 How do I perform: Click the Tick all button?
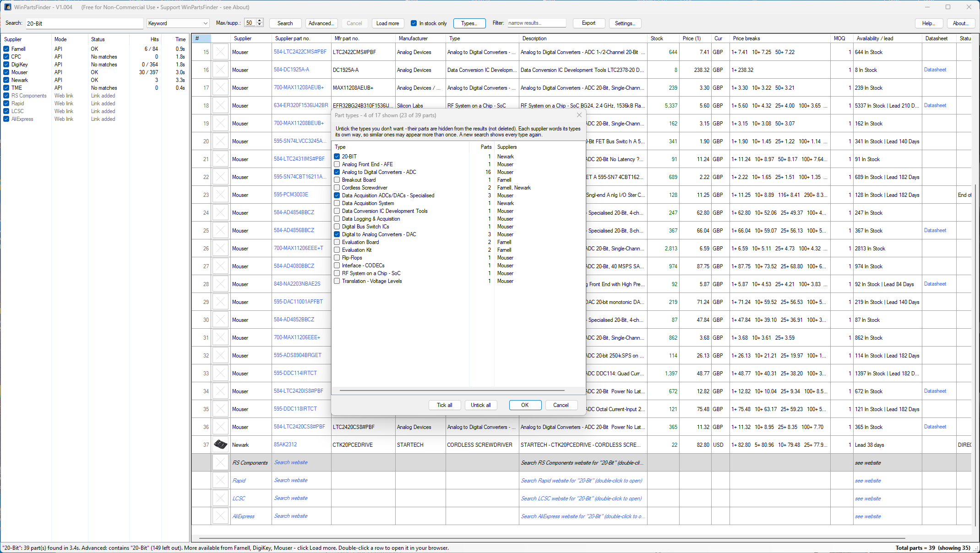coord(444,405)
